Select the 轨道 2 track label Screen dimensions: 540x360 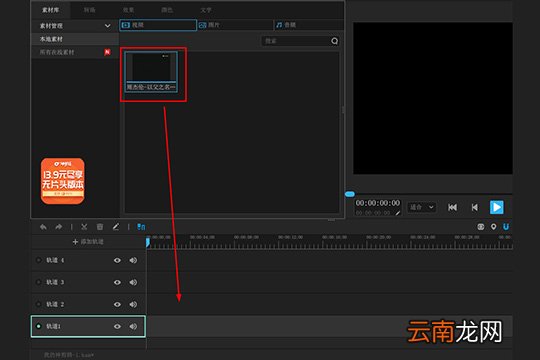55,304
